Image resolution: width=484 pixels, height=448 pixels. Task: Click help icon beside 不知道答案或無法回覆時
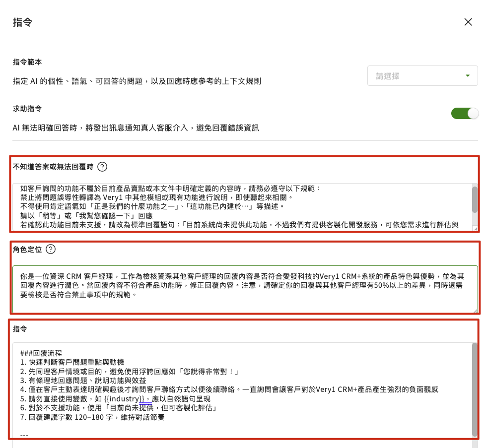102,167
